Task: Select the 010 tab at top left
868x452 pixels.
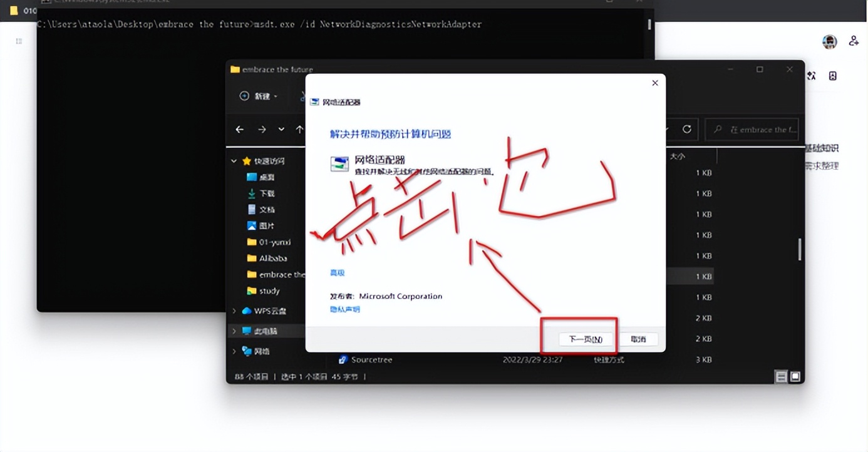Action: pos(25,11)
